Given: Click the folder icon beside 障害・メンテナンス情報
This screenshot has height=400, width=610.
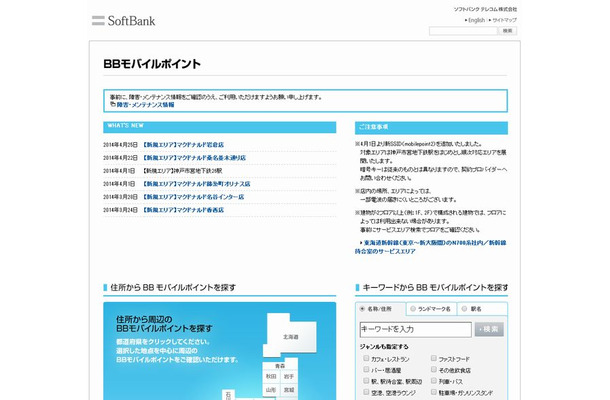Looking at the screenshot, I should (x=113, y=104).
